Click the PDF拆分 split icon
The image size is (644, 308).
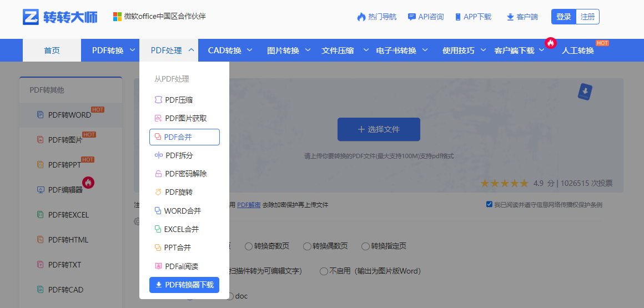(x=159, y=155)
